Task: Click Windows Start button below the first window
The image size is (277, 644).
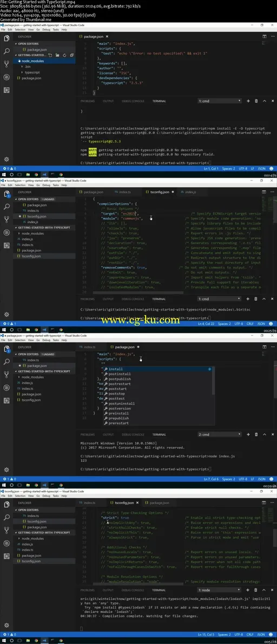Action: click(3, 174)
